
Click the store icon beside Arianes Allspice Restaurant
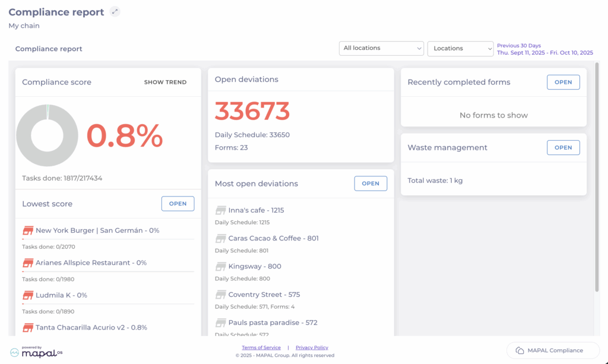tap(28, 262)
